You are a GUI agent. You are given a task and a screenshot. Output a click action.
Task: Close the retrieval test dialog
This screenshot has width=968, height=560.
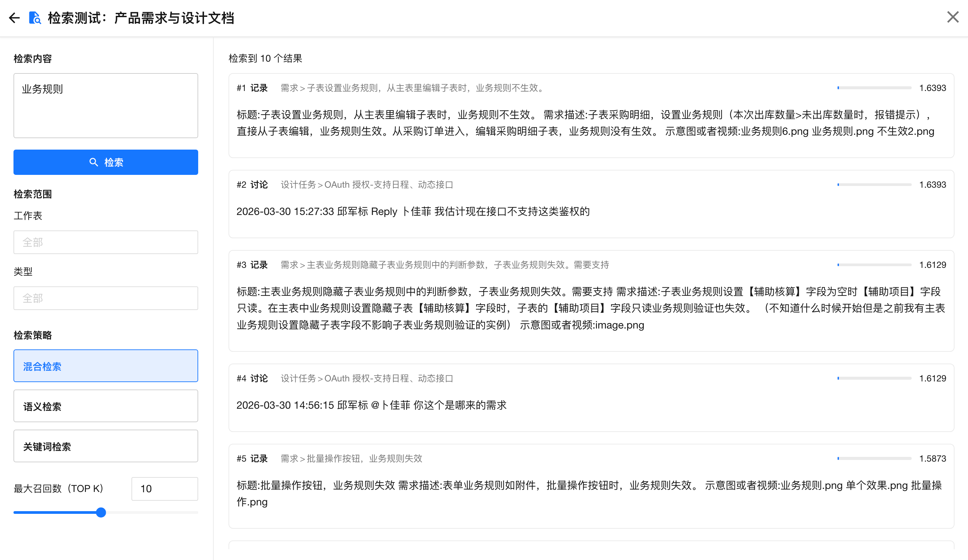point(952,17)
